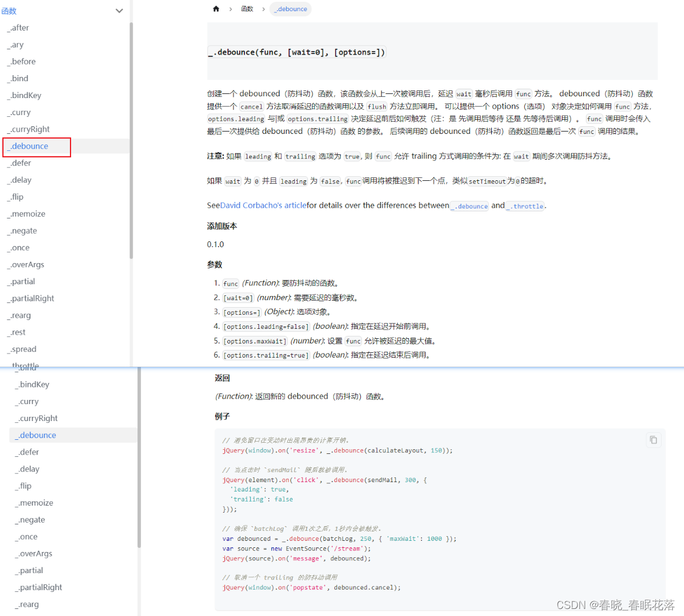Follow the David Corbacho's article link
Image resolution: width=684 pixels, height=616 pixels.
tap(263, 206)
